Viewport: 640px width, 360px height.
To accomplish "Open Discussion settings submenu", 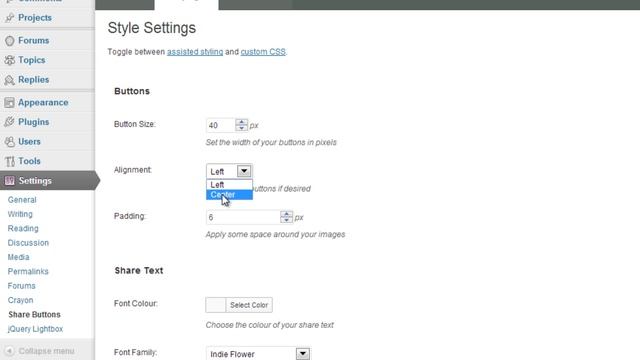I will 28,242.
